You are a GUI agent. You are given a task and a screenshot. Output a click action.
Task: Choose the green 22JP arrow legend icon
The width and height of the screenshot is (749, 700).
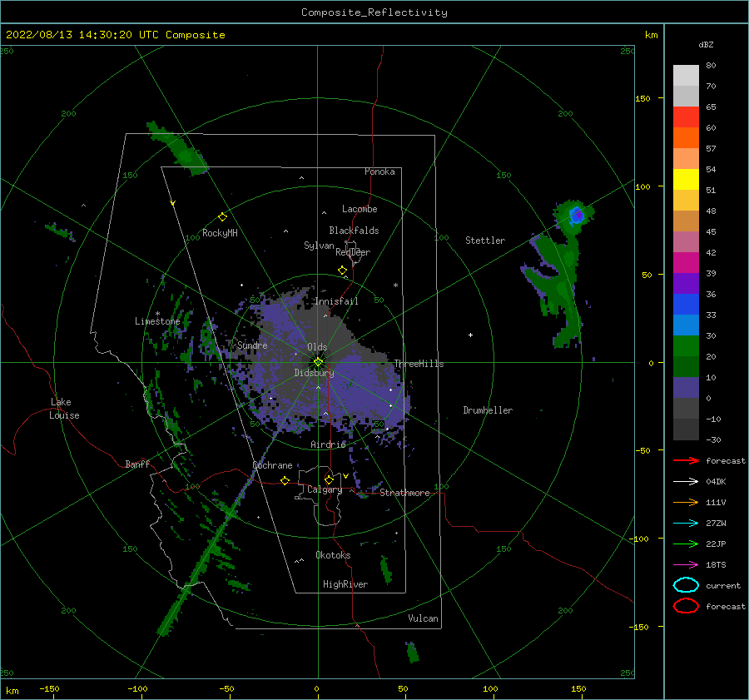pyautogui.click(x=686, y=544)
